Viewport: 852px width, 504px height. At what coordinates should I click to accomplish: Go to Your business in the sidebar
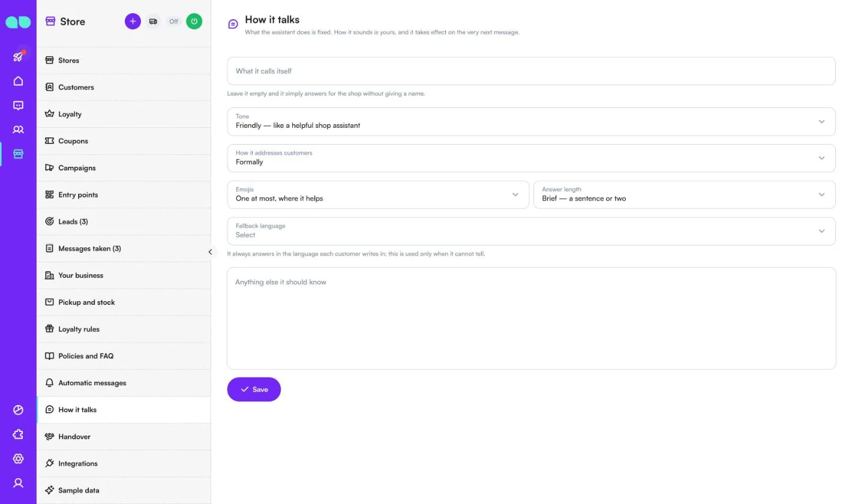click(124, 275)
